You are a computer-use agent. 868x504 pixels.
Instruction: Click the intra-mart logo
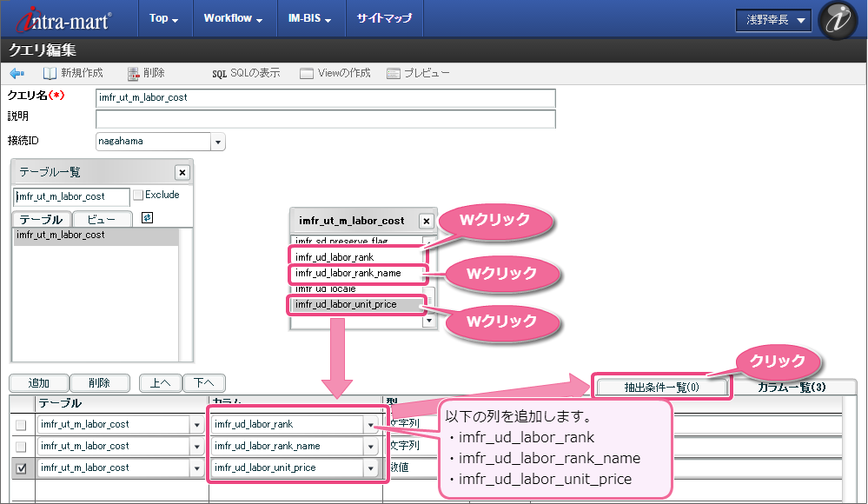[63, 19]
